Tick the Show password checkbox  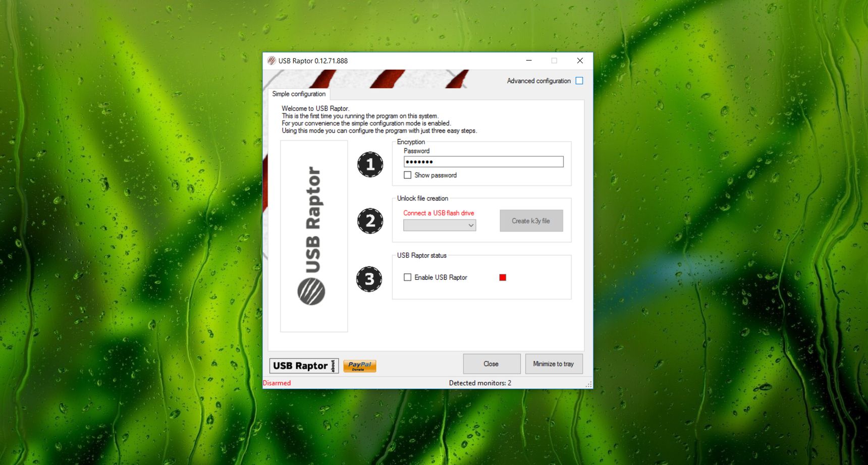(408, 175)
